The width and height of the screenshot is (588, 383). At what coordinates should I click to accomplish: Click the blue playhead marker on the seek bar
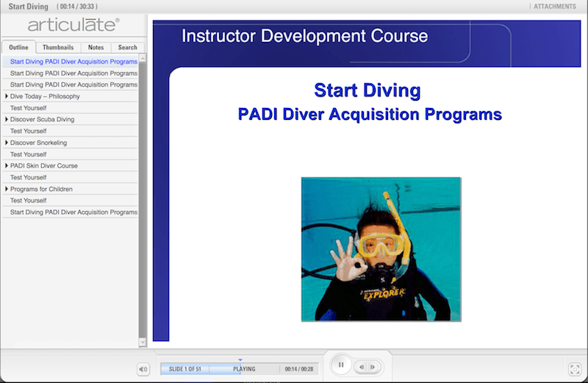pyautogui.click(x=240, y=359)
